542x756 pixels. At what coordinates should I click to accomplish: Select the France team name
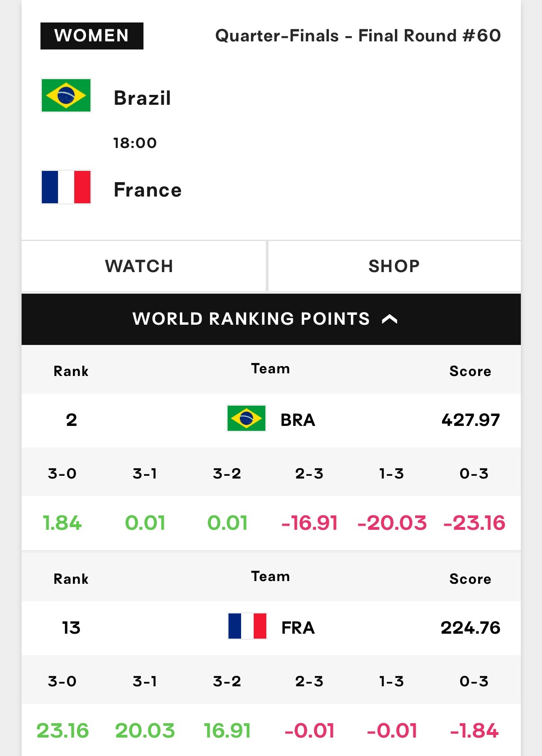(x=148, y=189)
